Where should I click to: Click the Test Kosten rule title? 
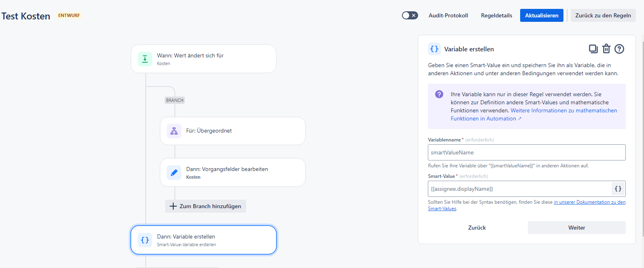click(x=26, y=16)
